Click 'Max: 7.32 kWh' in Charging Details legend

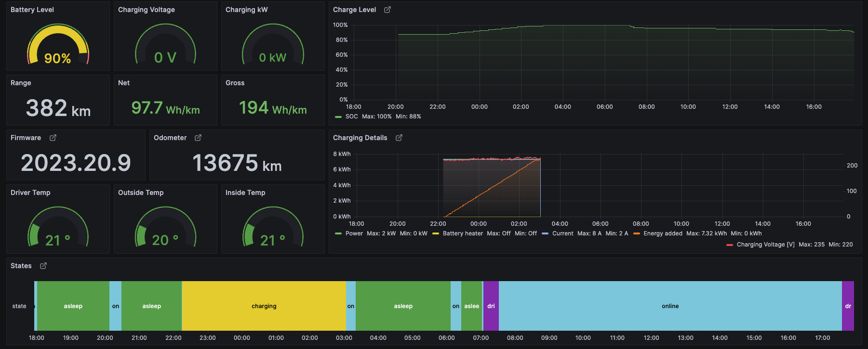click(x=707, y=233)
